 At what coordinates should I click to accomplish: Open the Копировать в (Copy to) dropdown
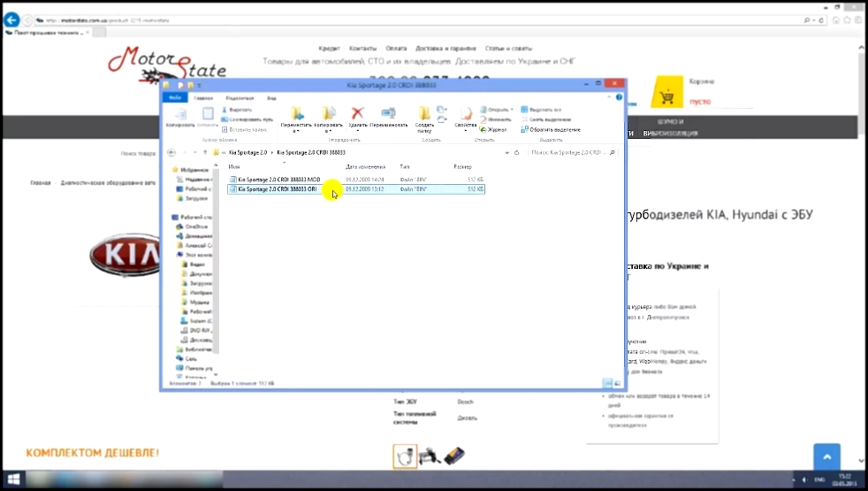tap(328, 119)
